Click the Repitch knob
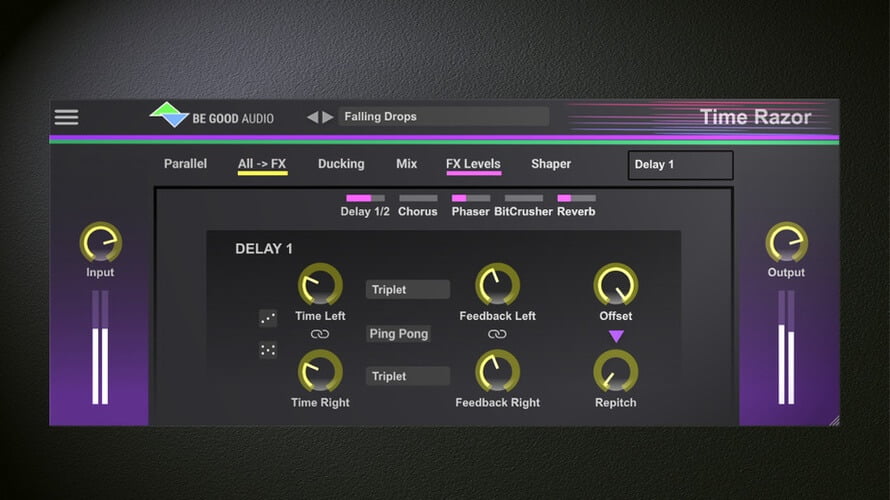Image resolution: width=890 pixels, height=500 pixels. [616, 371]
